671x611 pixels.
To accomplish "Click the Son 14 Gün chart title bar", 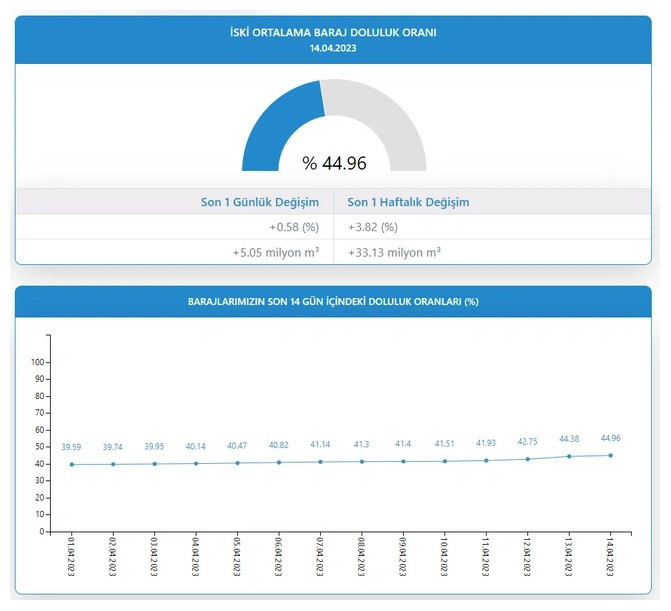I will 334,300.
